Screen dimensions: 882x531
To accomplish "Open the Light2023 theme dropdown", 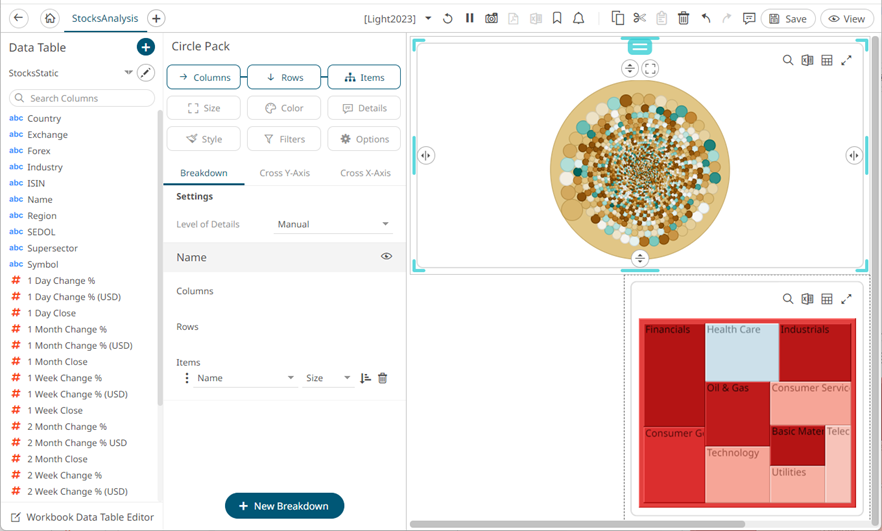I will click(x=428, y=18).
